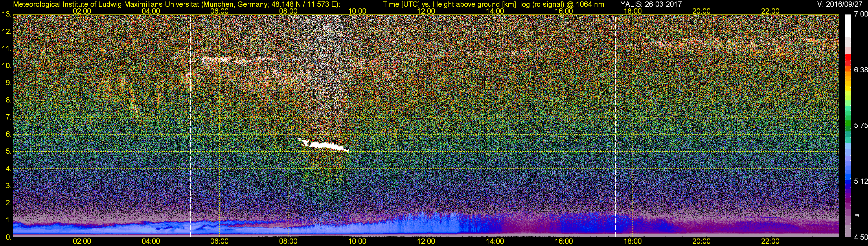Click the 6 km height axis label
Image resolution: width=868 pixels, height=246 pixels.
pos(8,135)
